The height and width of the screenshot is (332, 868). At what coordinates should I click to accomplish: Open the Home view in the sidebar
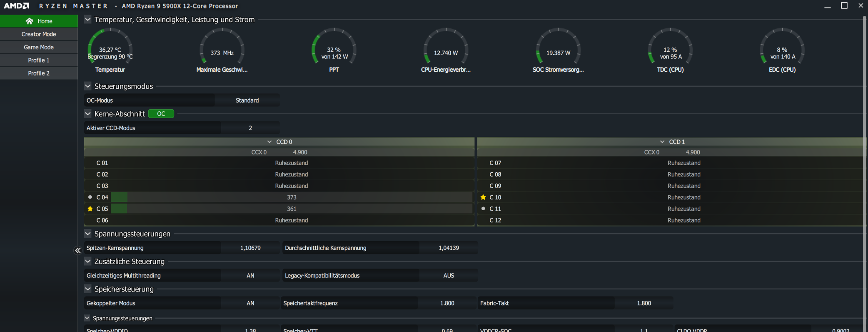pos(39,21)
